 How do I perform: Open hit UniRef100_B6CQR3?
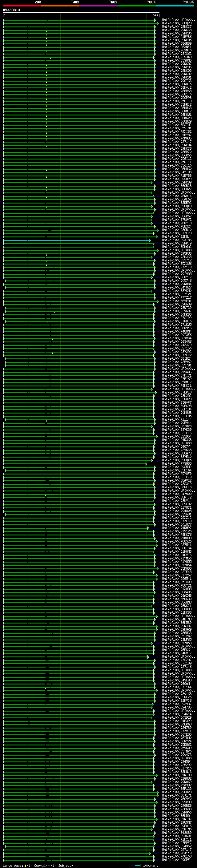tap(177, 24)
